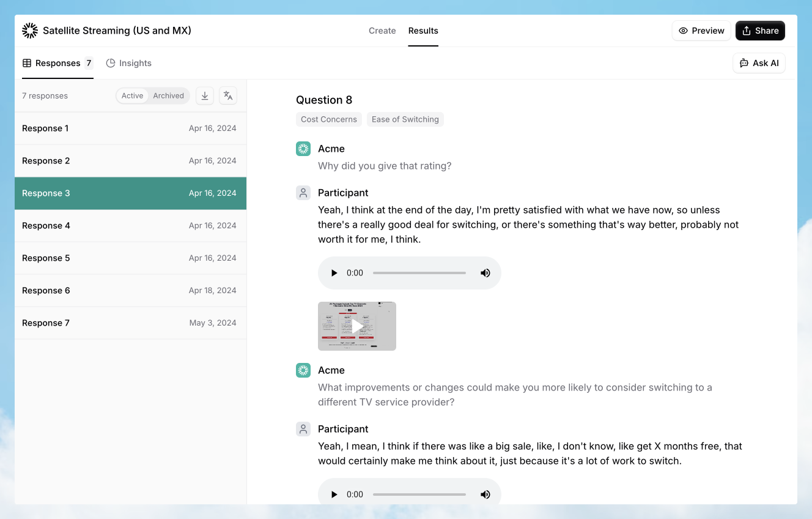This screenshot has width=812, height=519.
Task: Switch filter to Active responses
Action: [132, 95]
